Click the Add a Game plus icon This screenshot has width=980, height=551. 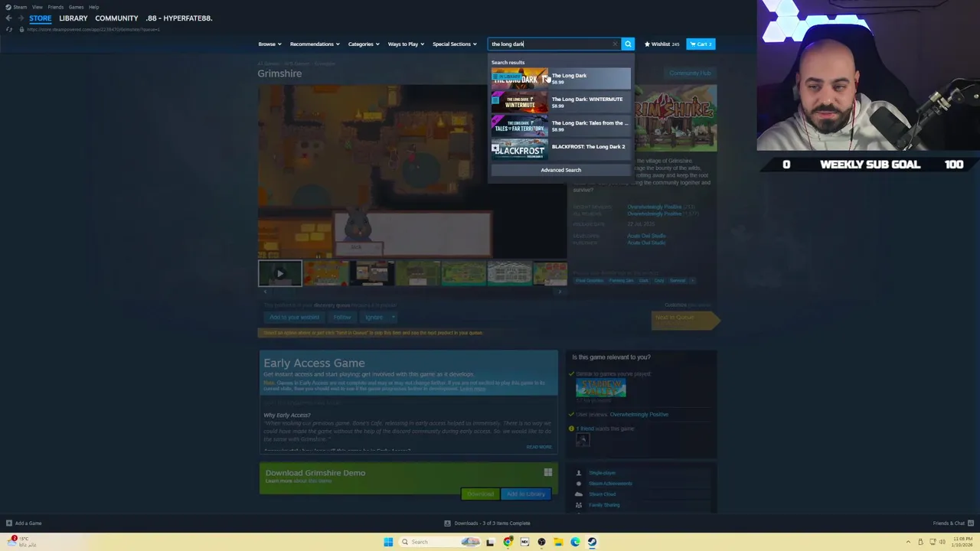click(x=9, y=523)
